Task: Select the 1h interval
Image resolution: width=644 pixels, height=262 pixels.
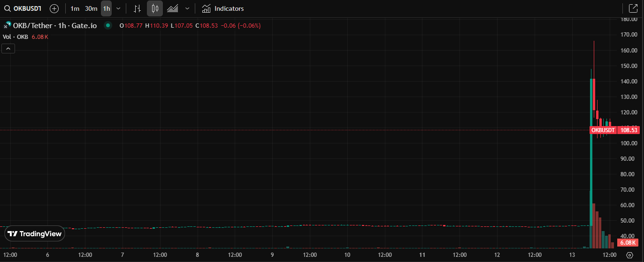Action: 107,8
